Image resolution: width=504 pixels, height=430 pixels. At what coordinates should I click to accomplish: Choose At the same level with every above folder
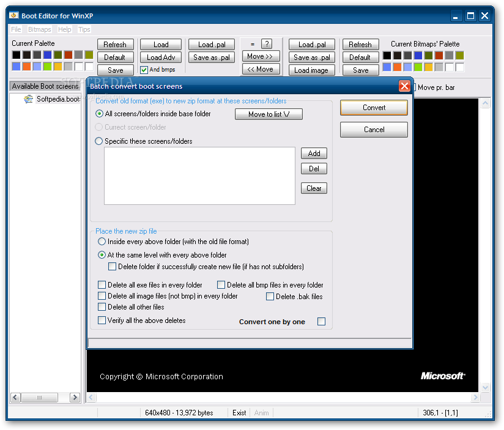(102, 255)
